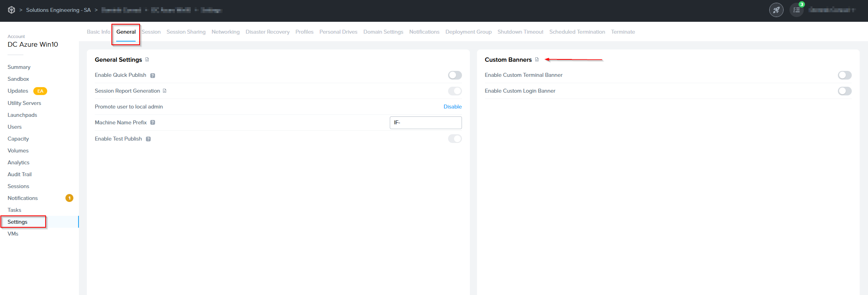Image resolution: width=868 pixels, height=295 pixels.
Task: Open the Disaster Recovery tab
Action: point(267,32)
